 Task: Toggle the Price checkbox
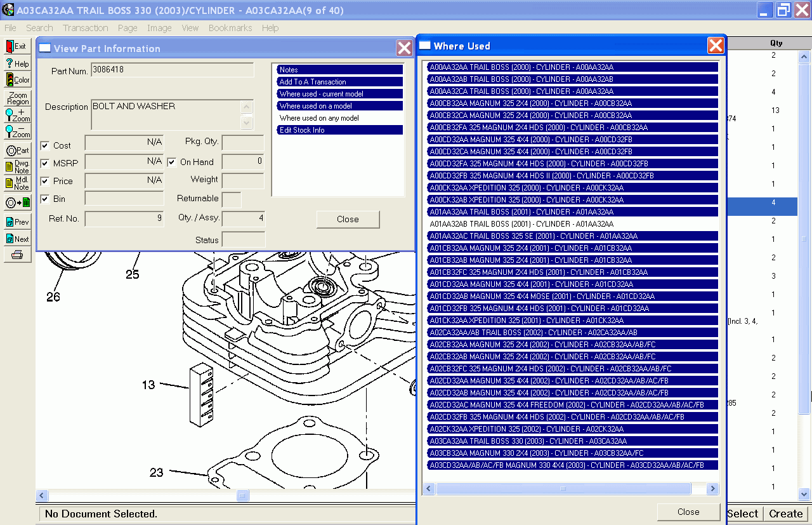(44, 181)
